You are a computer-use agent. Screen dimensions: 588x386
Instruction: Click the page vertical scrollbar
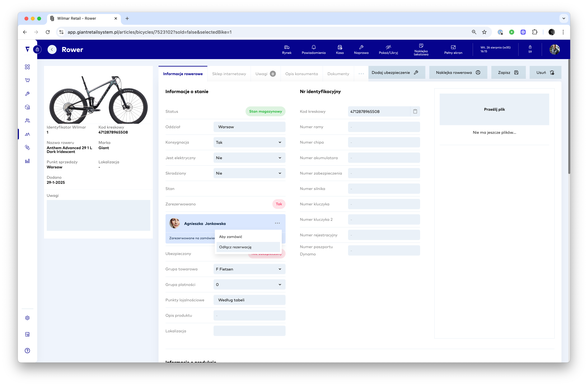click(569, 116)
